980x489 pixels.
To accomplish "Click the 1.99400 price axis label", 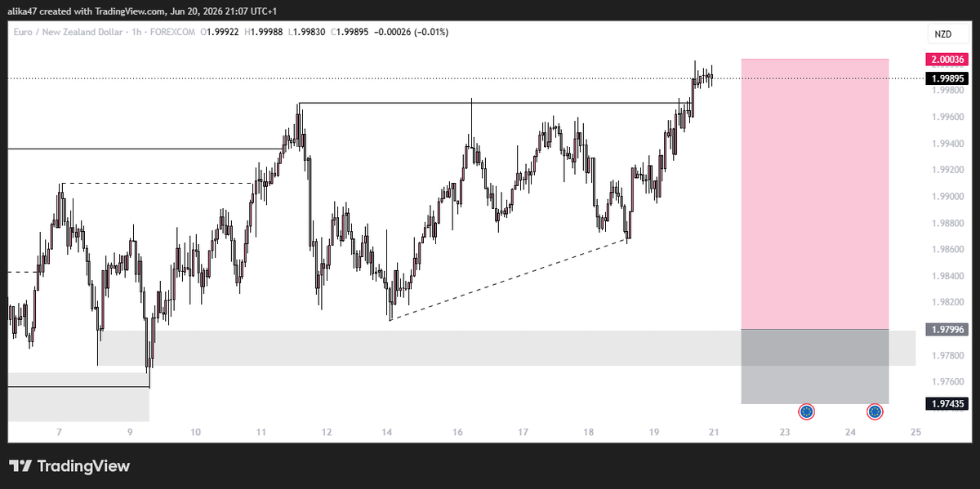I will pyautogui.click(x=947, y=143).
